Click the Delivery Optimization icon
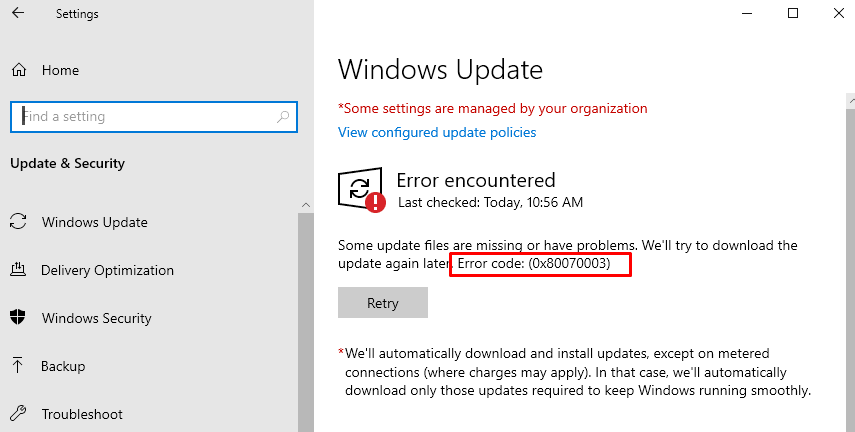 point(18,270)
